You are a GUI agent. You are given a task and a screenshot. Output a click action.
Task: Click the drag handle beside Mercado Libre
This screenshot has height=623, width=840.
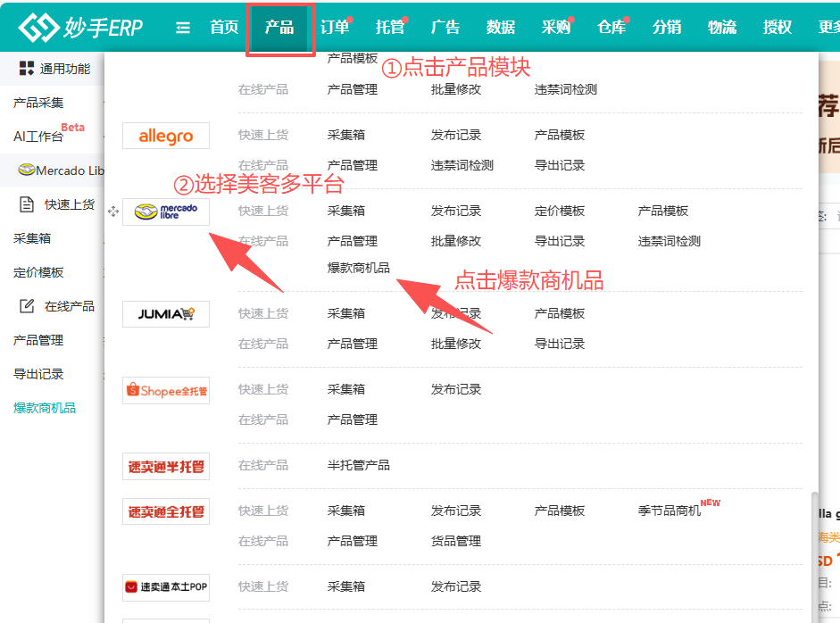coord(113,211)
